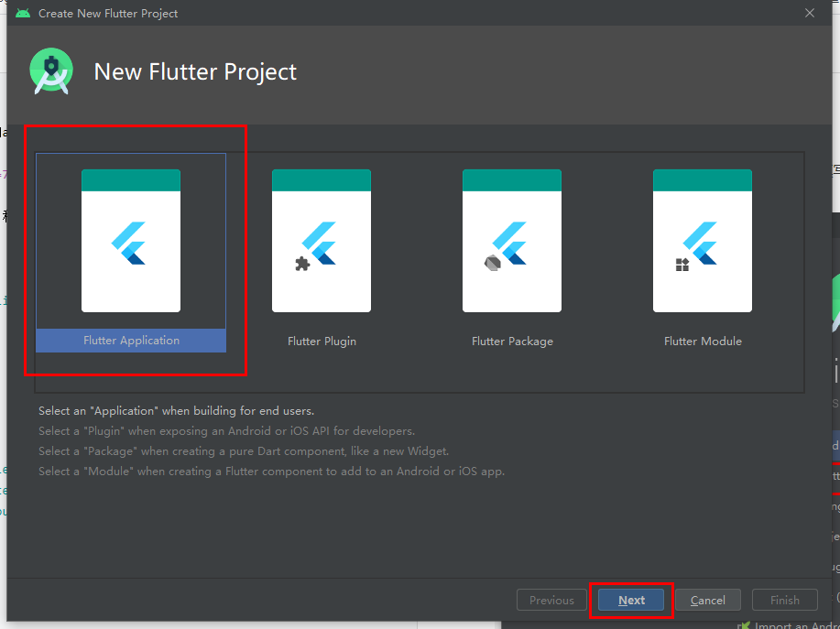Image resolution: width=840 pixels, height=629 pixels.
Task: Choose the Flutter Plugin card icon
Action: point(322,241)
